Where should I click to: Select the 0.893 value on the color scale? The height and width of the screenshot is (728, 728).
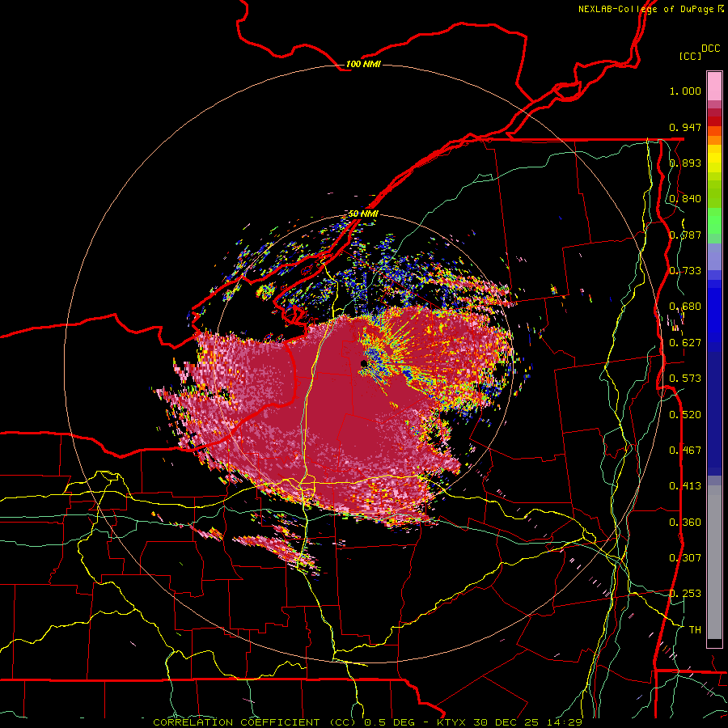tap(685, 163)
